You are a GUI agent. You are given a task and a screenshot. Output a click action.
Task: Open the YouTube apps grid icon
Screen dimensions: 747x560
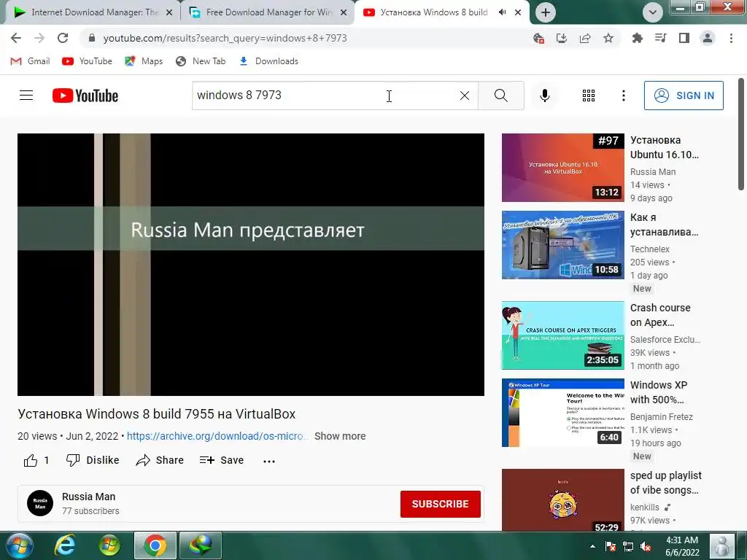[x=589, y=96]
